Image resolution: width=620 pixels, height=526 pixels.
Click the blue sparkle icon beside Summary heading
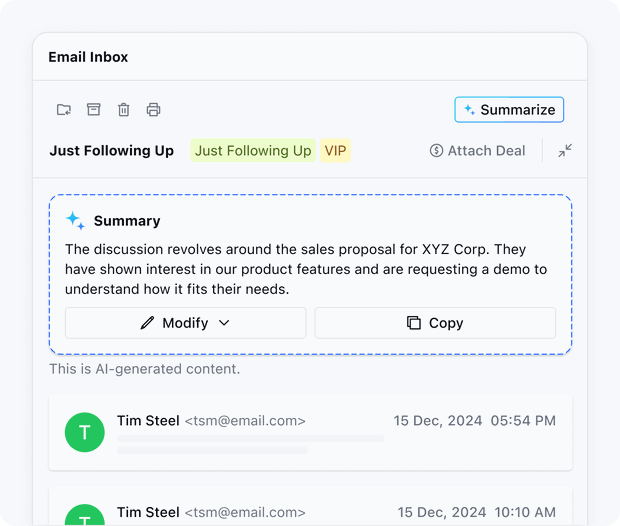75,221
